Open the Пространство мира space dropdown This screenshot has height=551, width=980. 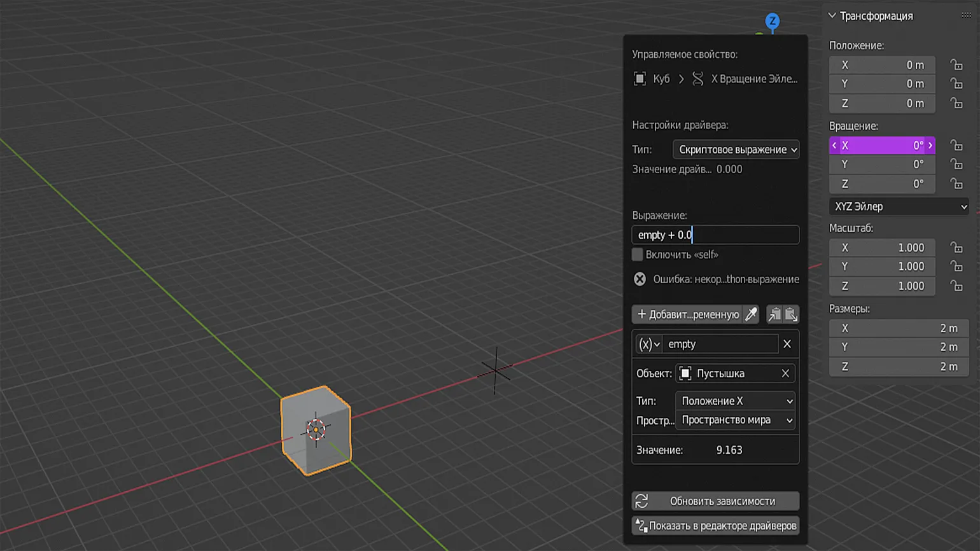(x=735, y=420)
